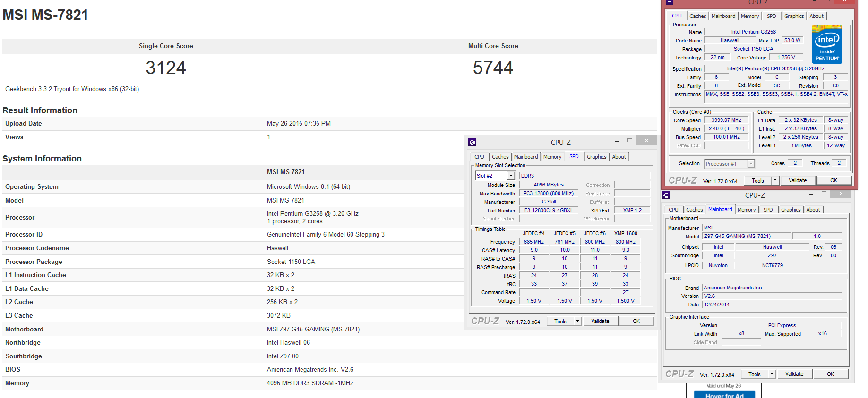
Task: Click OK in the SPD CPU-Z window
Action: [636, 321]
